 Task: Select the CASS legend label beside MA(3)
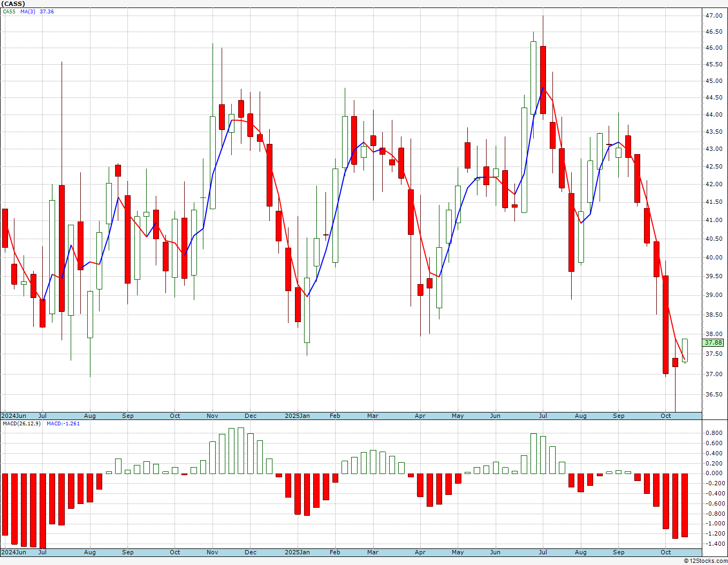point(9,12)
